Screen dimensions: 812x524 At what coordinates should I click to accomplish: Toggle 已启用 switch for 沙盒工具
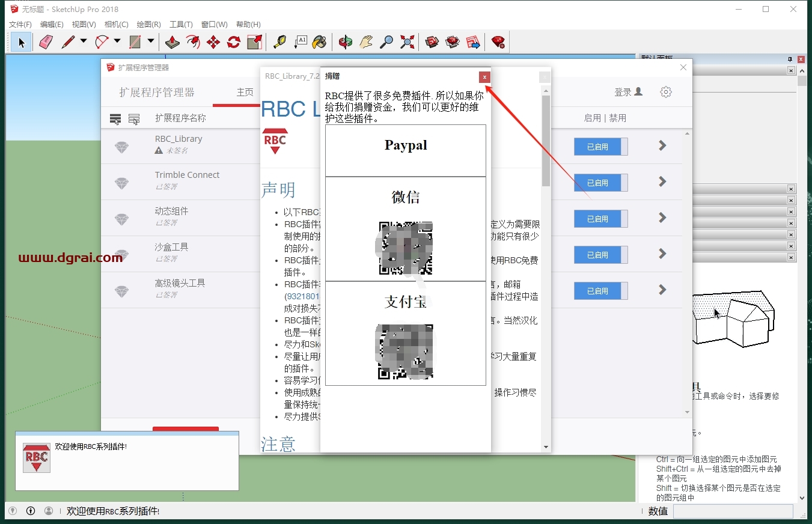point(600,255)
